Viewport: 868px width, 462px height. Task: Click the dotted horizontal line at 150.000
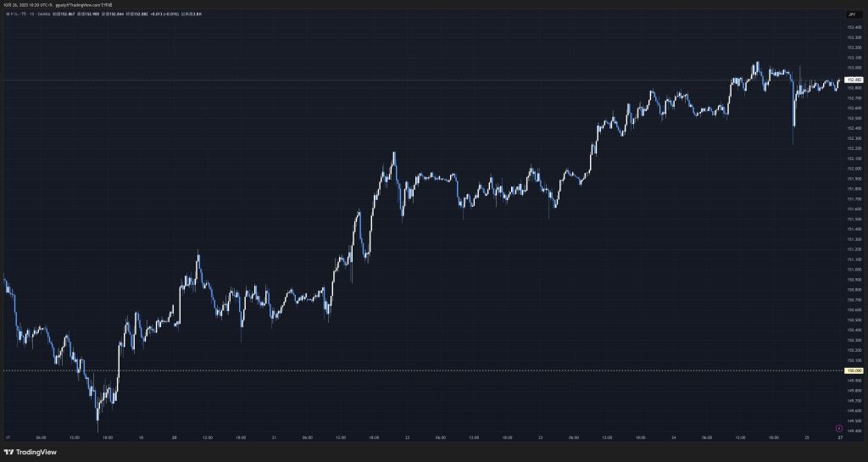click(424, 370)
